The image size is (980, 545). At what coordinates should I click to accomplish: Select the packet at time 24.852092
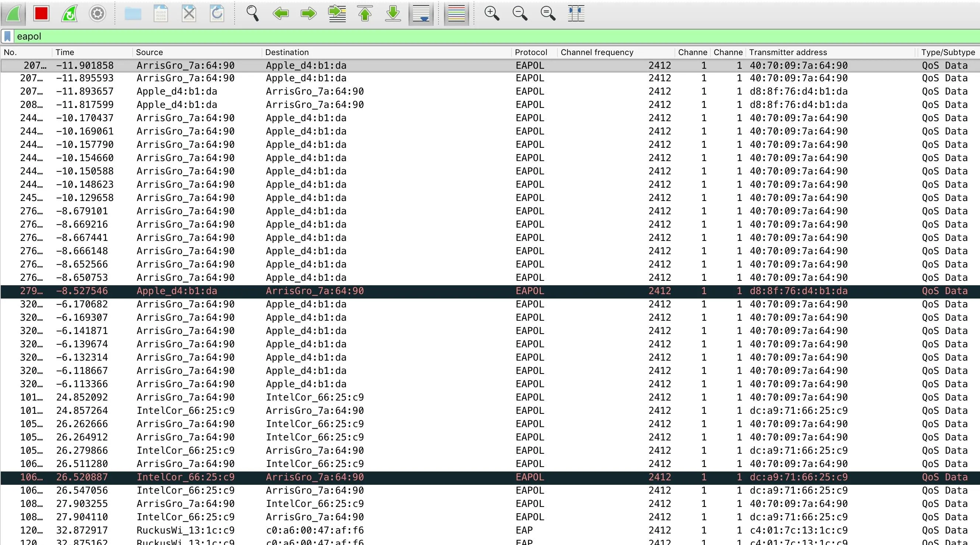(490, 397)
